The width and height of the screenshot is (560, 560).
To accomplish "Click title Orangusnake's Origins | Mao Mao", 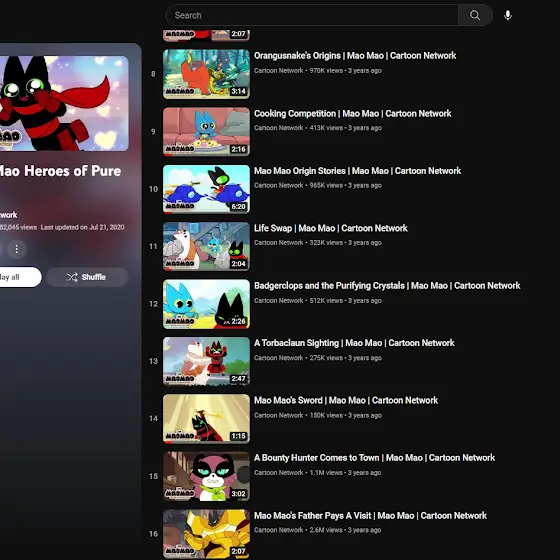I will coord(355,56).
